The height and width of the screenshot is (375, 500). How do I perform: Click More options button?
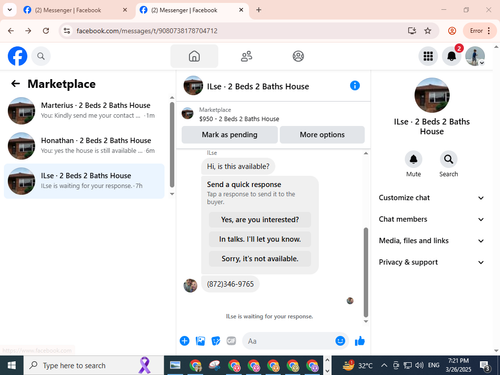[322, 135]
